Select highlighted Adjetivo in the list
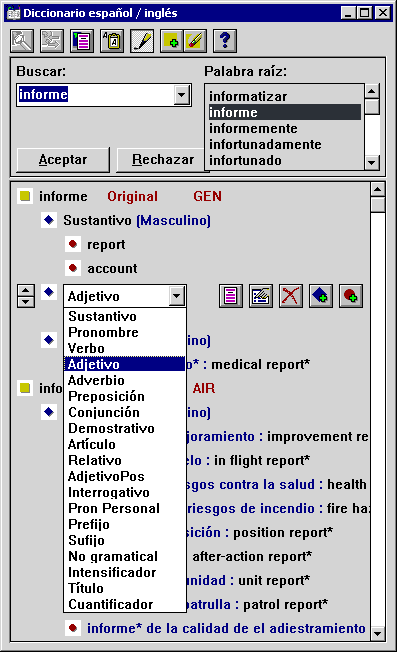This screenshot has height=652, width=397. 124,364
